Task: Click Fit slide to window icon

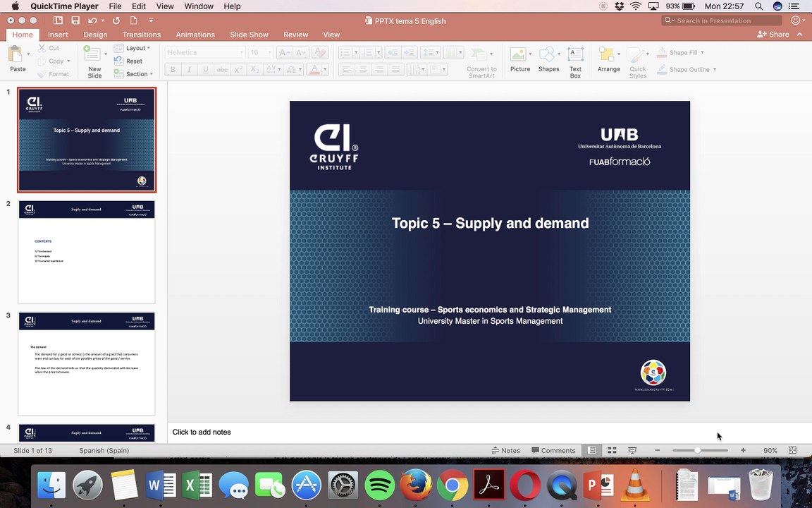Action: pyautogui.click(x=792, y=450)
